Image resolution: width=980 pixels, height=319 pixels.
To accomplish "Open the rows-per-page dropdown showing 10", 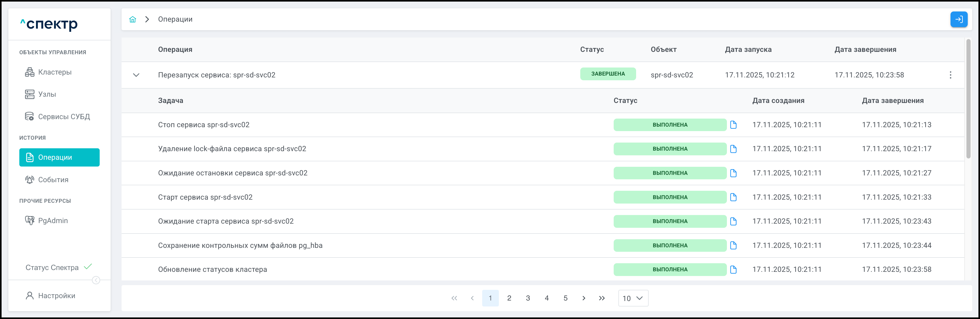I will tap(633, 298).
